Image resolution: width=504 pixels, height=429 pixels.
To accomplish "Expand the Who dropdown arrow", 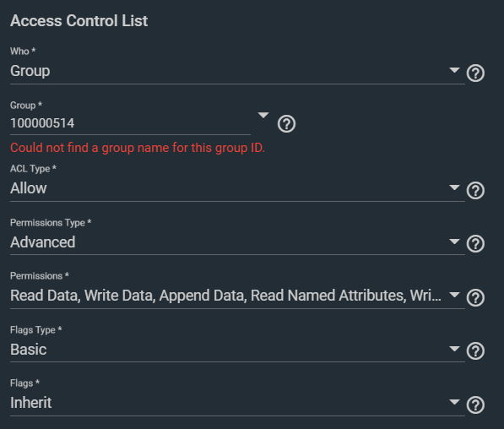I will click(x=454, y=70).
